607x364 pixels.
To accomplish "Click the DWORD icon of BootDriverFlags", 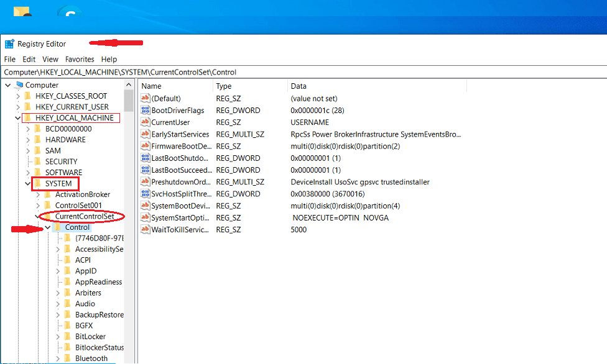I will [x=145, y=110].
